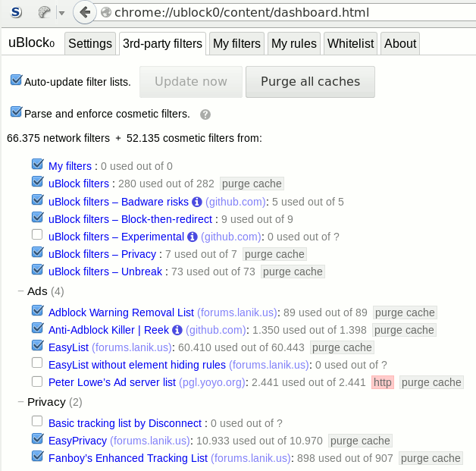476x471 pixels.
Task: Purge cache for uBlock filters Unbreak
Action: (293, 272)
